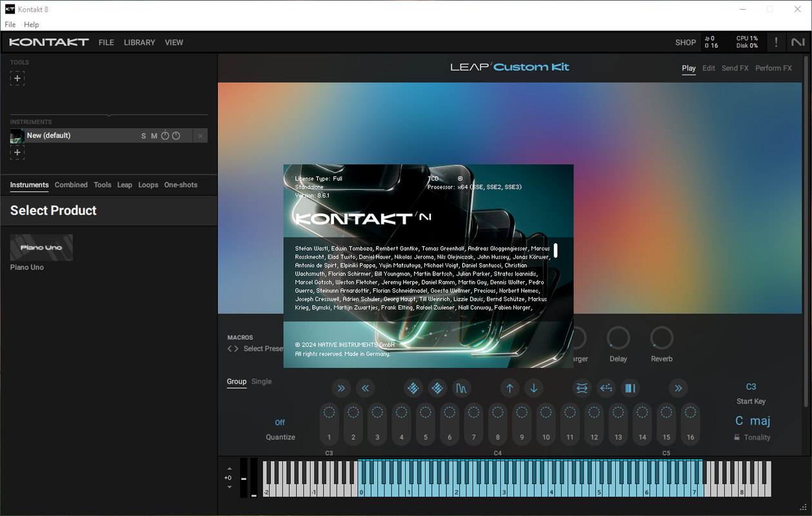The height and width of the screenshot is (516, 812).
Task: Trigger pad 16
Action: (690, 424)
